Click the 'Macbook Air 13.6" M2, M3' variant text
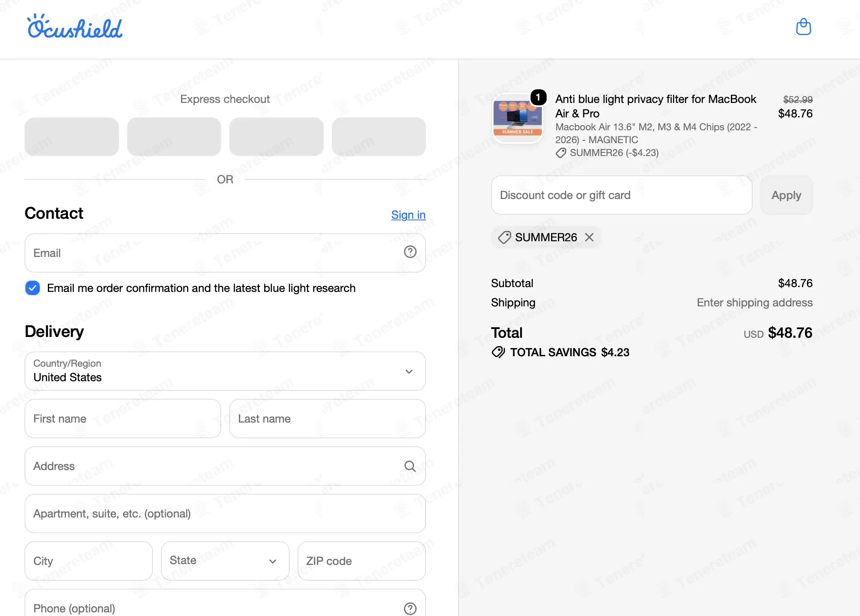The image size is (860, 616). pos(656,133)
